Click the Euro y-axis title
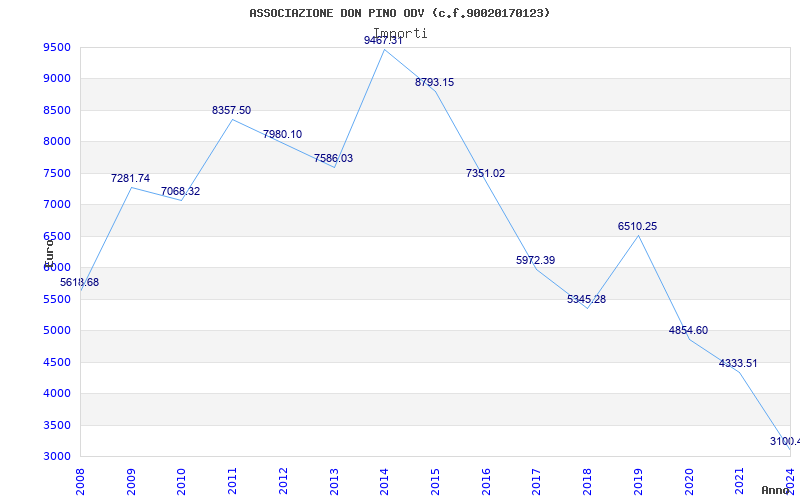The image size is (800, 500). coord(49,253)
